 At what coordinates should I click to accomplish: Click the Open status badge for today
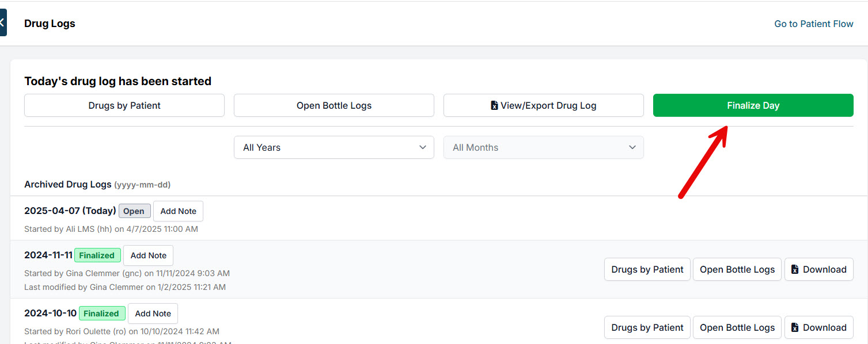[134, 211]
